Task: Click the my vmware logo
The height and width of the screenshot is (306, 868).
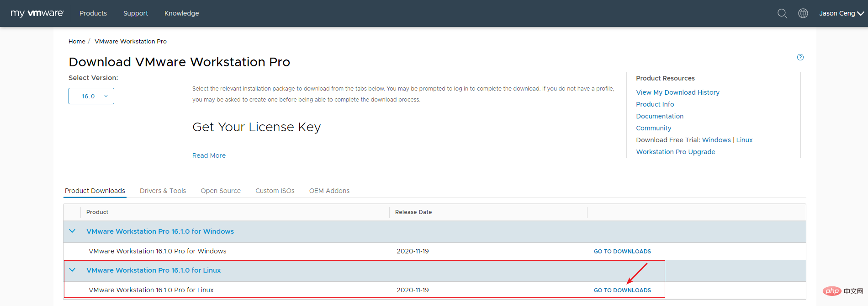Action: click(37, 13)
